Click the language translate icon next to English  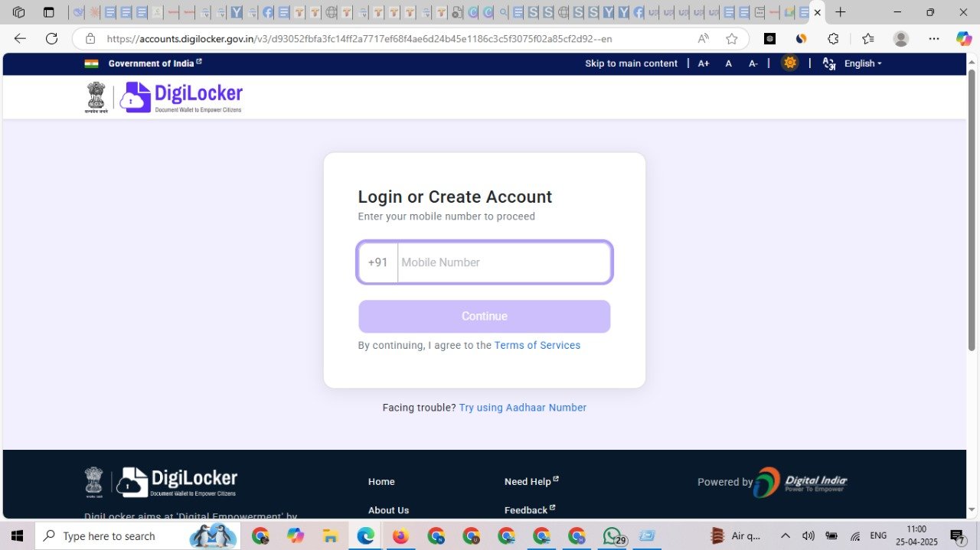pyautogui.click(x=829, y=63)
